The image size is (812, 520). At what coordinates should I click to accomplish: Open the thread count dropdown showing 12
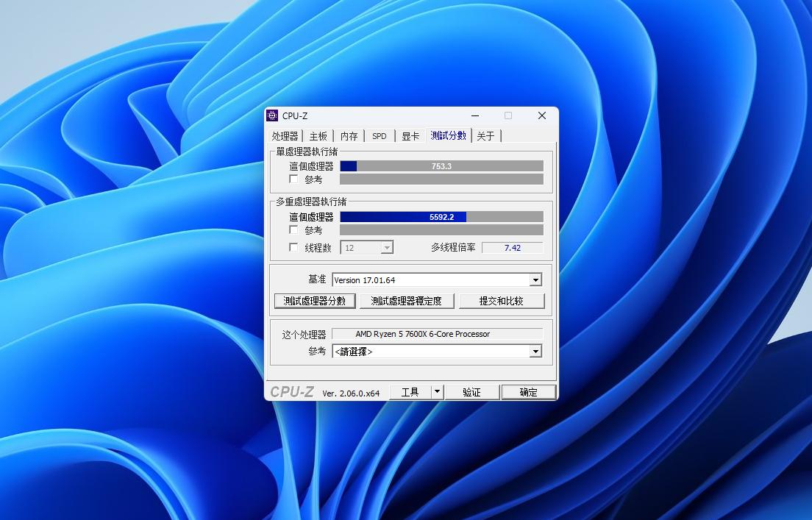[x=388, y=247]
